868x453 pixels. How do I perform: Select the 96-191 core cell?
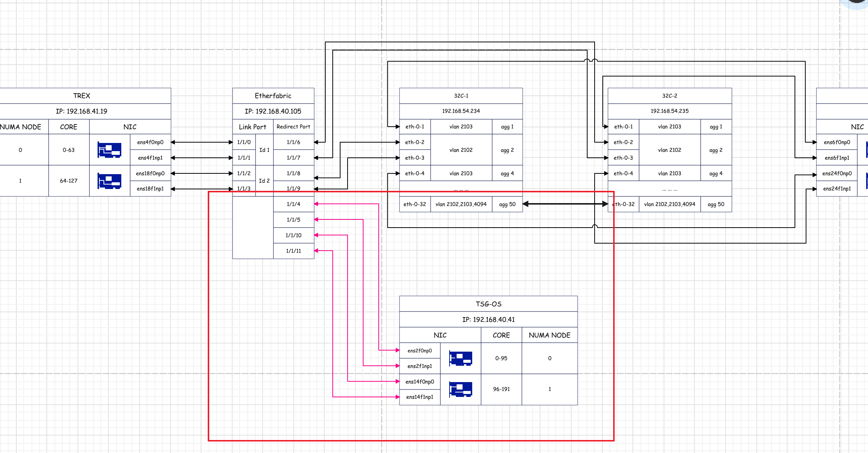point(501,389)
